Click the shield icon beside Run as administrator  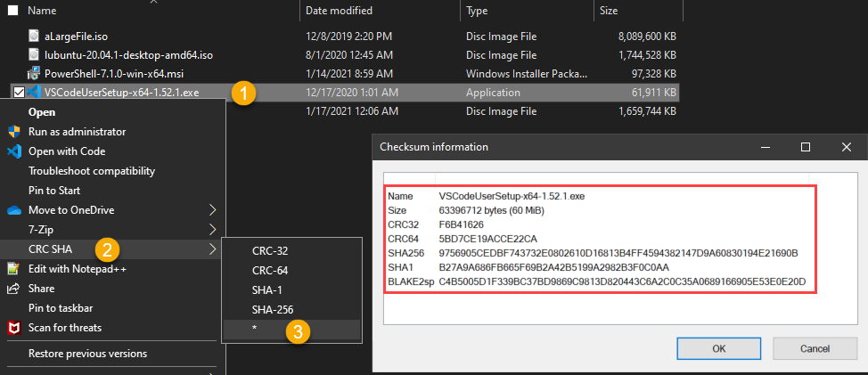pos(14,132)
